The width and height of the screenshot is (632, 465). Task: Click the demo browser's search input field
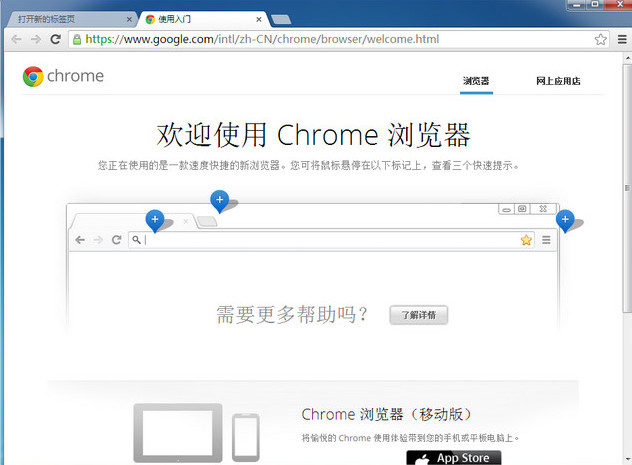click(331, 240)
